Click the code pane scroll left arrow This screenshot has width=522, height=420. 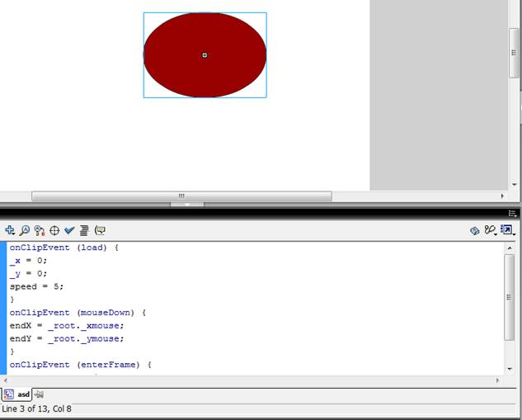[x=5, y=380]
